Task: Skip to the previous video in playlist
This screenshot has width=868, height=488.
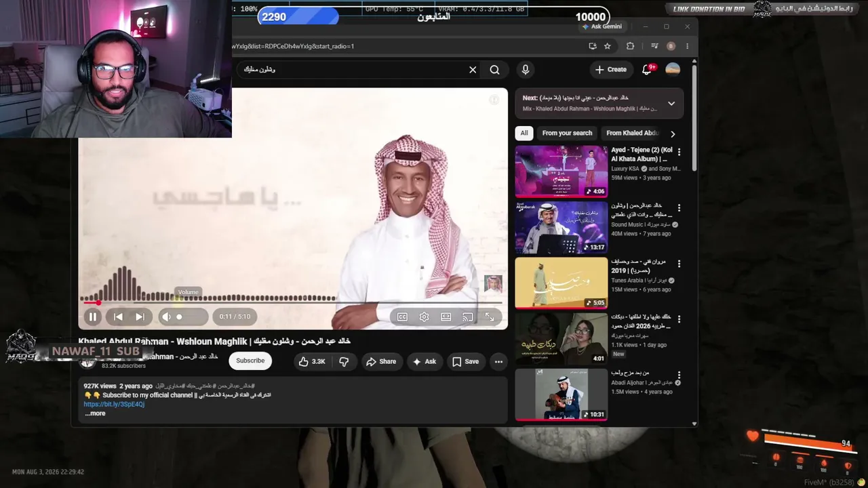Action: click(x=118, y=317)
